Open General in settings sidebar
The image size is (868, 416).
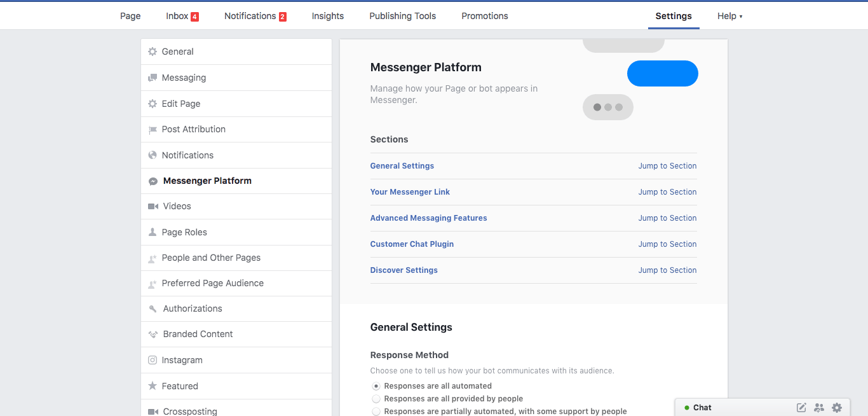(x=236, y=52)
